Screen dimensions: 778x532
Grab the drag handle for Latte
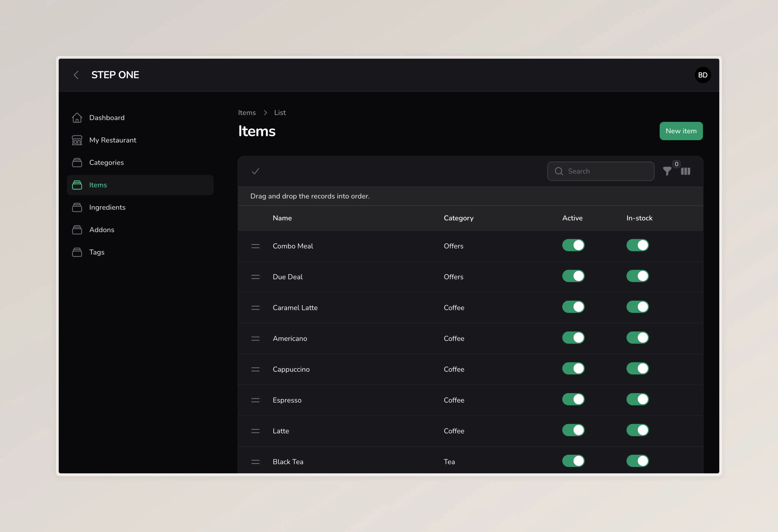pyautogui.click(x=255, y=431)
